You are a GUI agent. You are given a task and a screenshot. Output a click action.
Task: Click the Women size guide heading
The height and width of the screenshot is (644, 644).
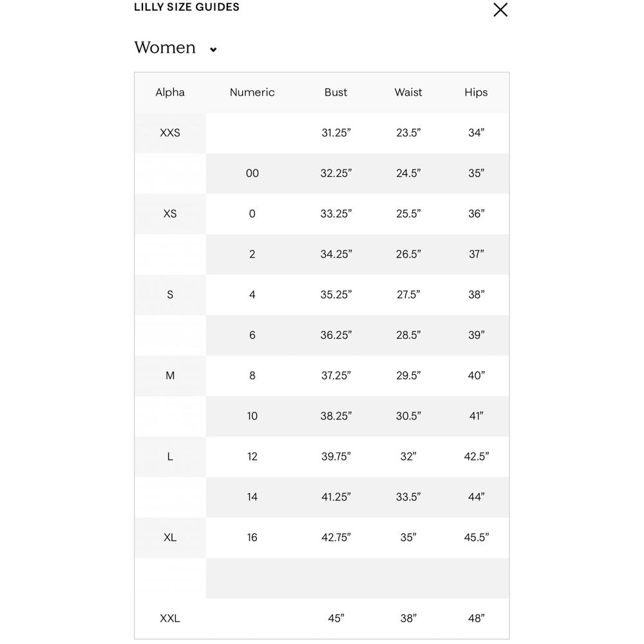165,48
